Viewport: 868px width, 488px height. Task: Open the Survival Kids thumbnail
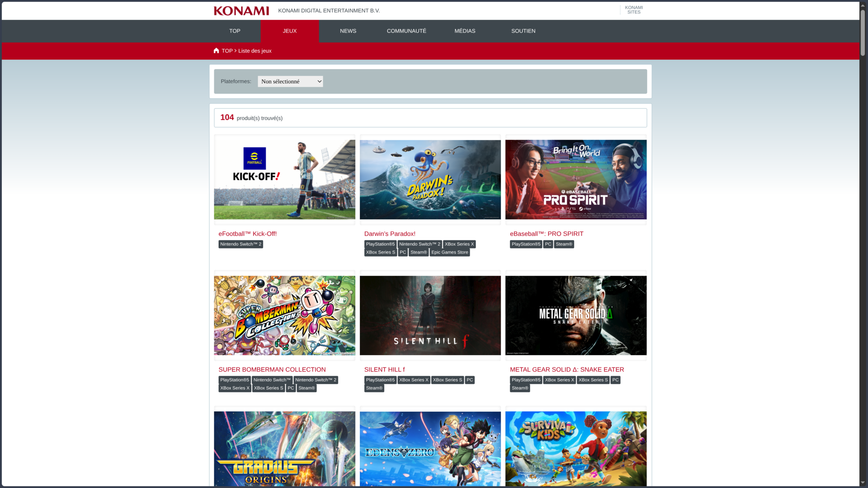(x=576, y=449)
